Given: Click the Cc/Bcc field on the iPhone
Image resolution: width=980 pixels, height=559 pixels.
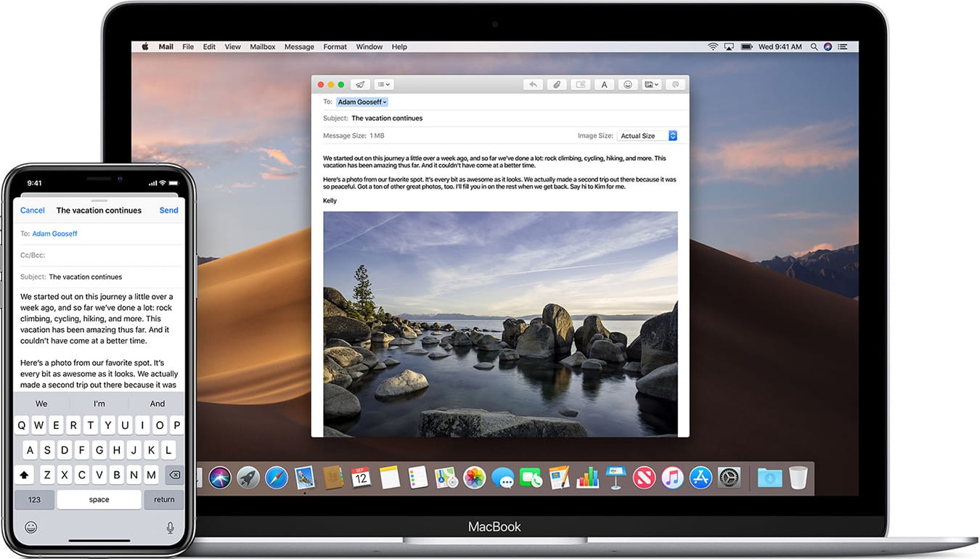Looking at the screenshot, I should [x=33, y=255].
